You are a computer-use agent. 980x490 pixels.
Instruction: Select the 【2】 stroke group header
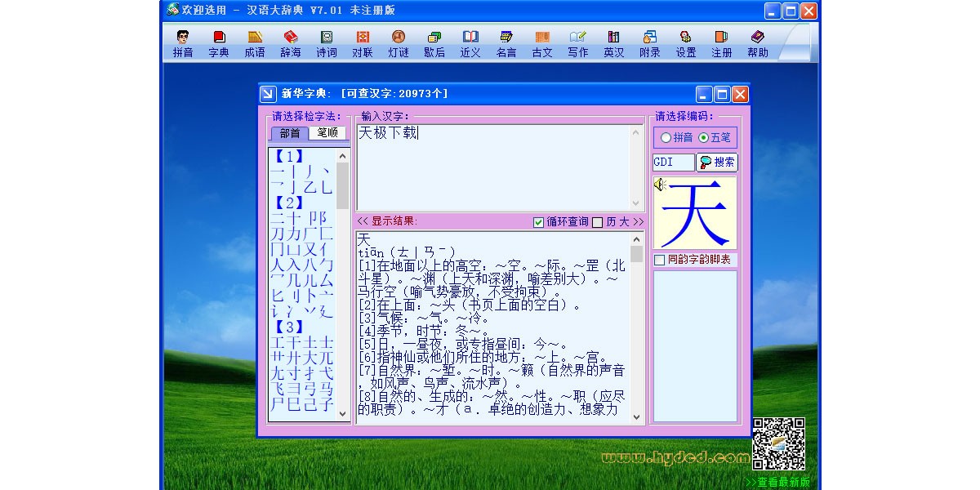tap(287, 203)
